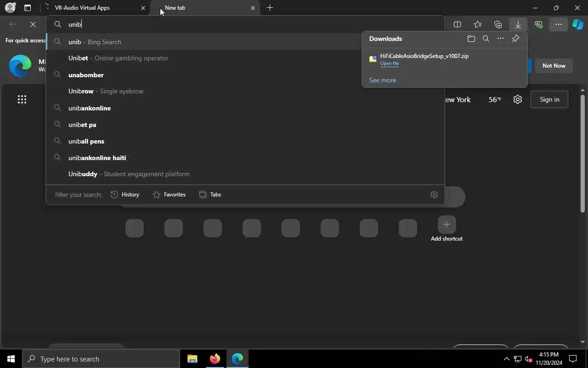Open downloads folder icon
The height and width of the screenshot is (368, 588).
click(x=471, y=39)
